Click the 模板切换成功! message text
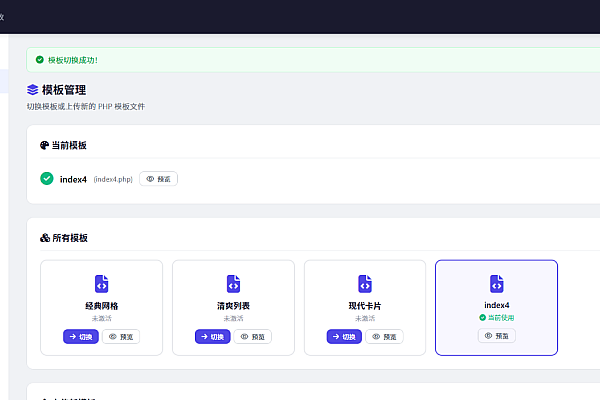Image resolution: width=600 pixels, height=400 pixels. [73, 60]
